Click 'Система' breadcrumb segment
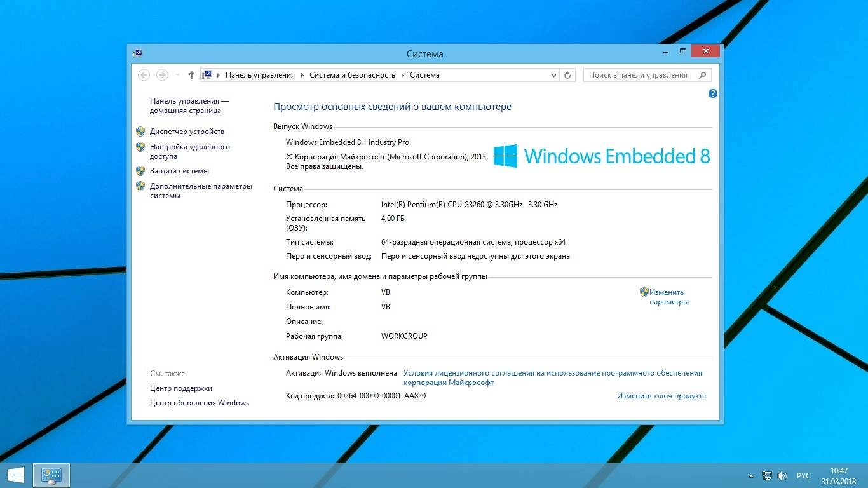 coord(424,75)
